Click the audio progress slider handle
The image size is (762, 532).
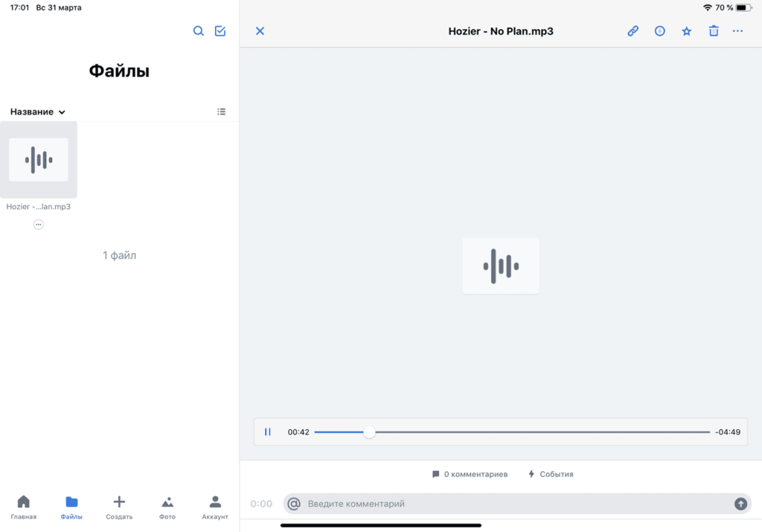369,432
